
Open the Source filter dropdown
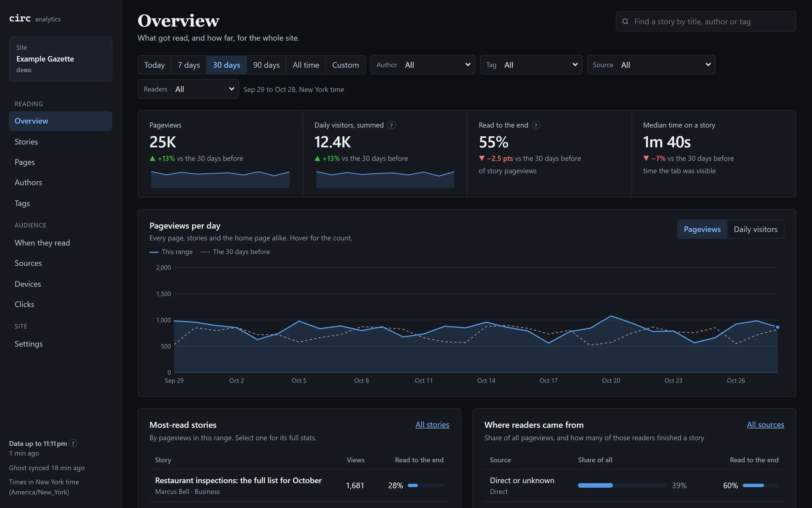coord(651,65)
